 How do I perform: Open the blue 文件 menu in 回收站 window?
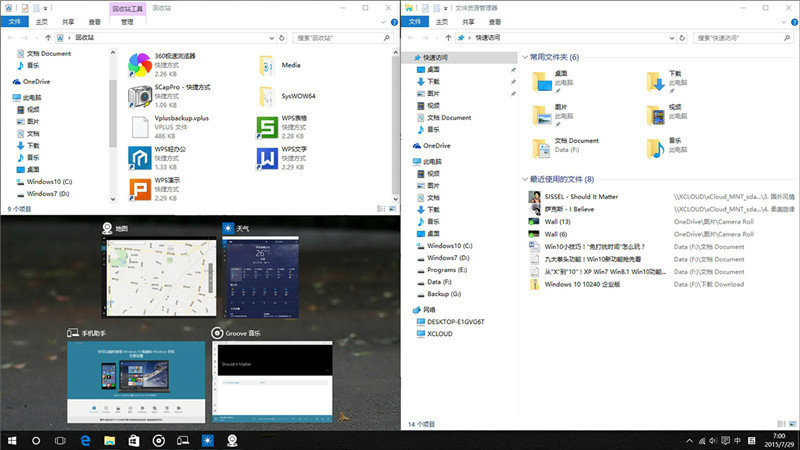tap(15, 20)
